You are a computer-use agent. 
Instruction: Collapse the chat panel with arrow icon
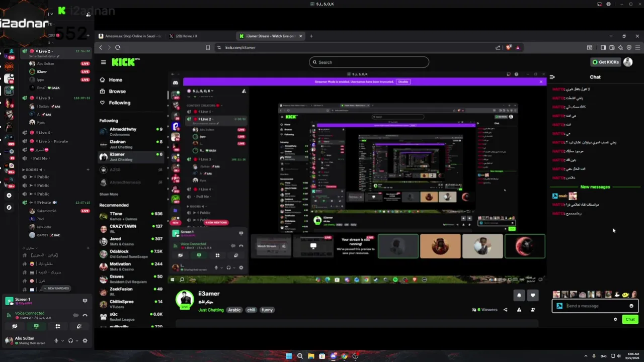pos(552,77)
